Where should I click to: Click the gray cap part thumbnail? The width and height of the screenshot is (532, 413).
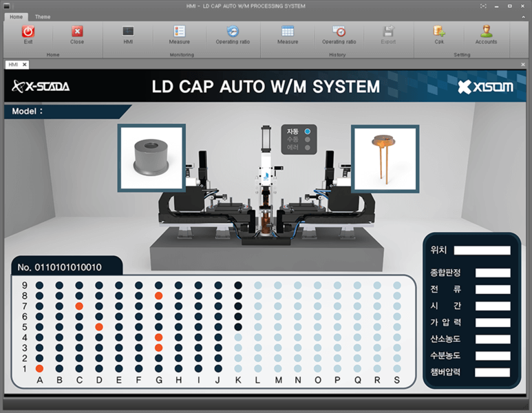click(151, 158)
